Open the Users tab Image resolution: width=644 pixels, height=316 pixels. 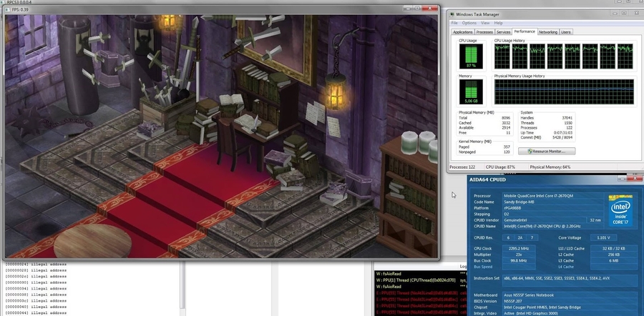click(x=566, y=32)
